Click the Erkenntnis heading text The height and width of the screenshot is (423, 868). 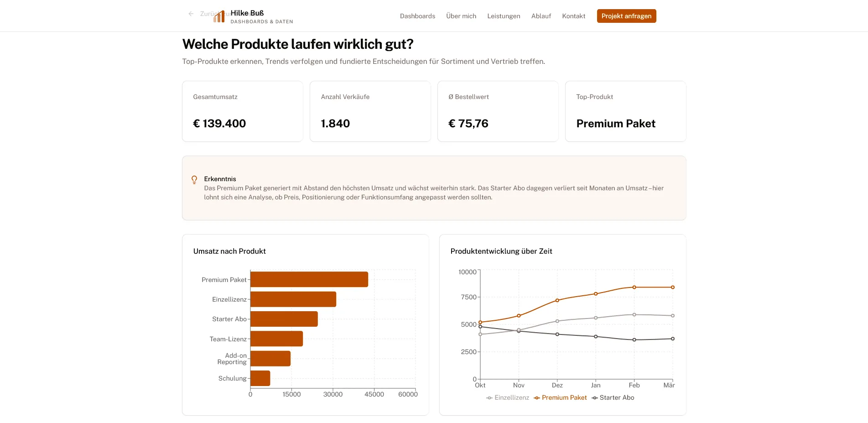[x=220, y=179]
